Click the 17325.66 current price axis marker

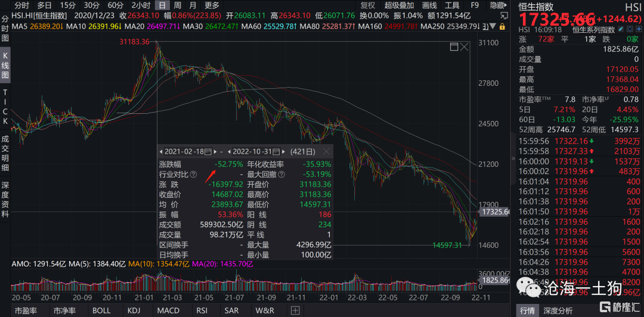[496, 212]
